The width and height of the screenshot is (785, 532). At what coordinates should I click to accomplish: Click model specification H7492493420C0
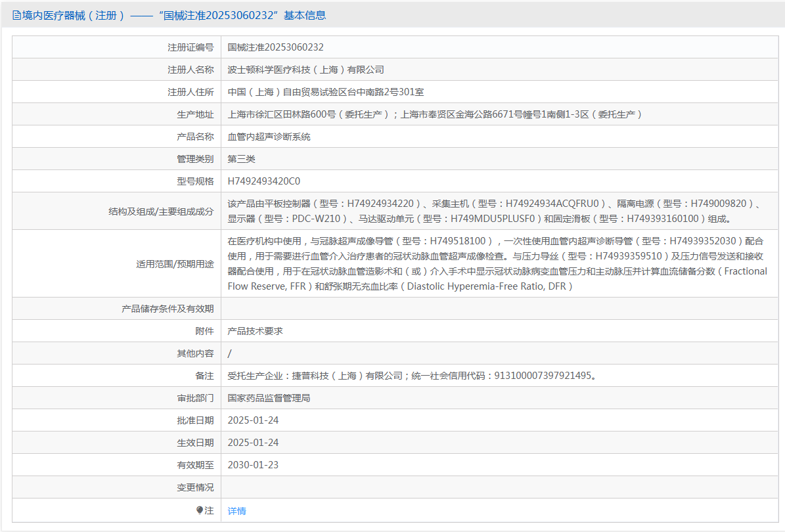point(263,181)
